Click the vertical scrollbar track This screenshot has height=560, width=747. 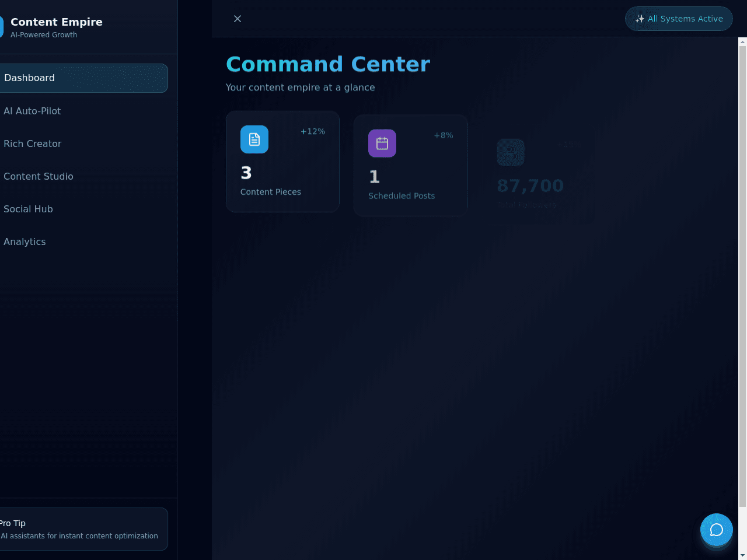click(742, 297)
